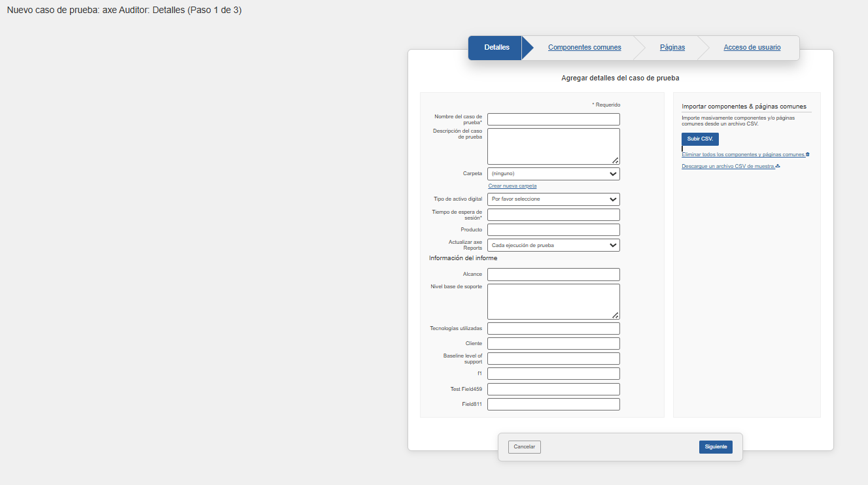Viewport: 868px width, 485px height.
Task: Click the download icon beside Descargue CSV
Action: (x=778, y=166)
